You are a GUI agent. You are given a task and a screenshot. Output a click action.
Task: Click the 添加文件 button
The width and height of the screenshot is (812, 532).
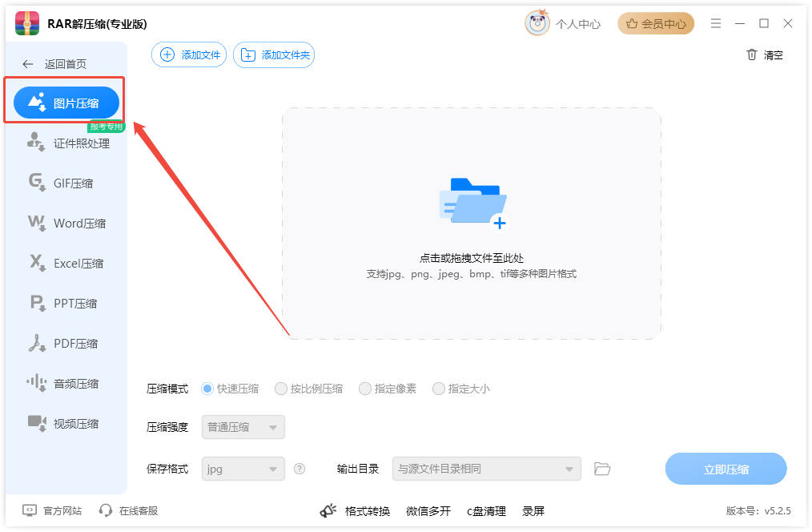(189, 54)
